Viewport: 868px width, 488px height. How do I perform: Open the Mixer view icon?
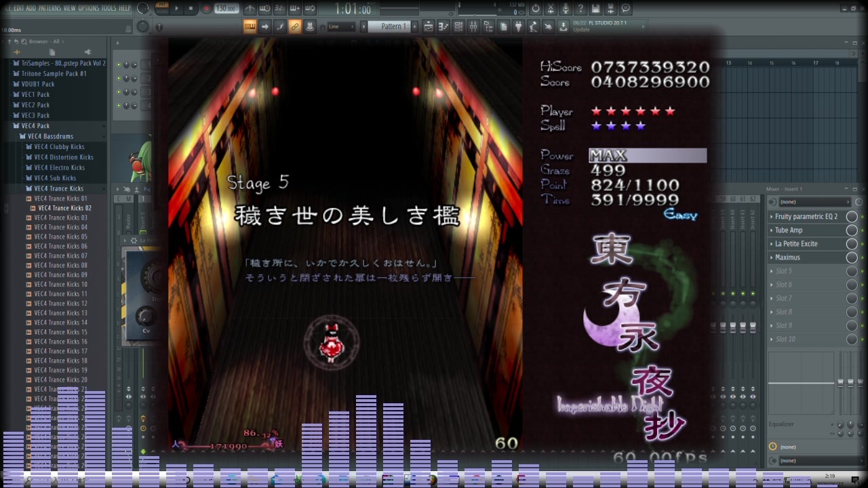coord(473,26)
